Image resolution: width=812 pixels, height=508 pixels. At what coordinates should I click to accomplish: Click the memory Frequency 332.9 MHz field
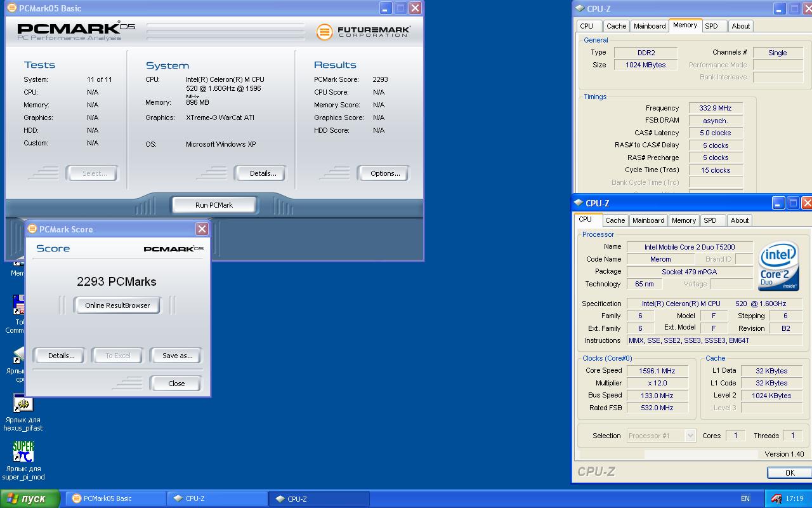coord(716,108)
